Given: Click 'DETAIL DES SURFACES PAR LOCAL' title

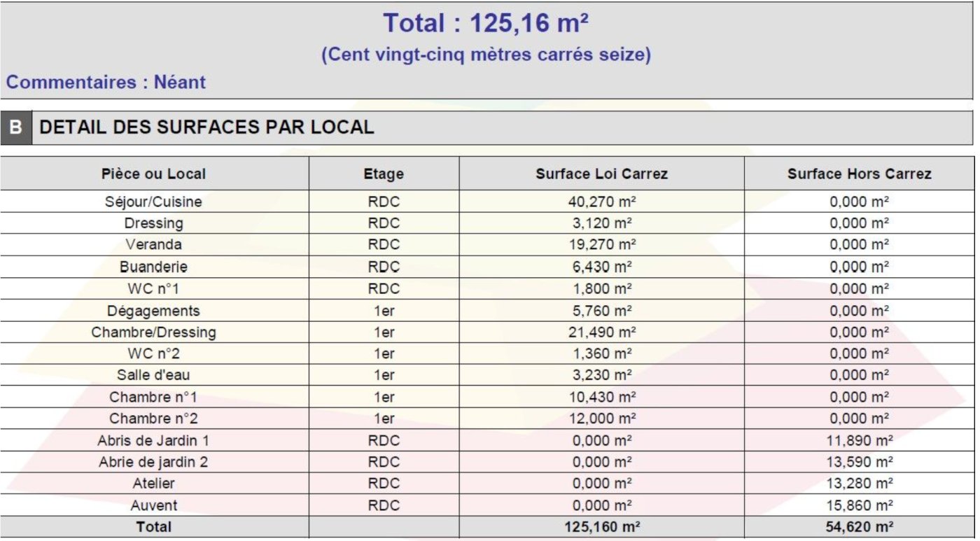Looking at the screenshot, I should 207,127.
